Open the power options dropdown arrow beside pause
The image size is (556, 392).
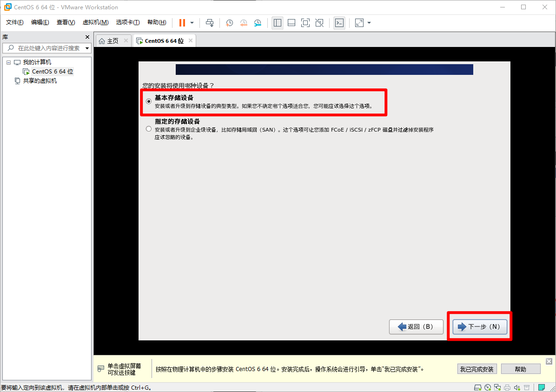click(x=192, y=23)
